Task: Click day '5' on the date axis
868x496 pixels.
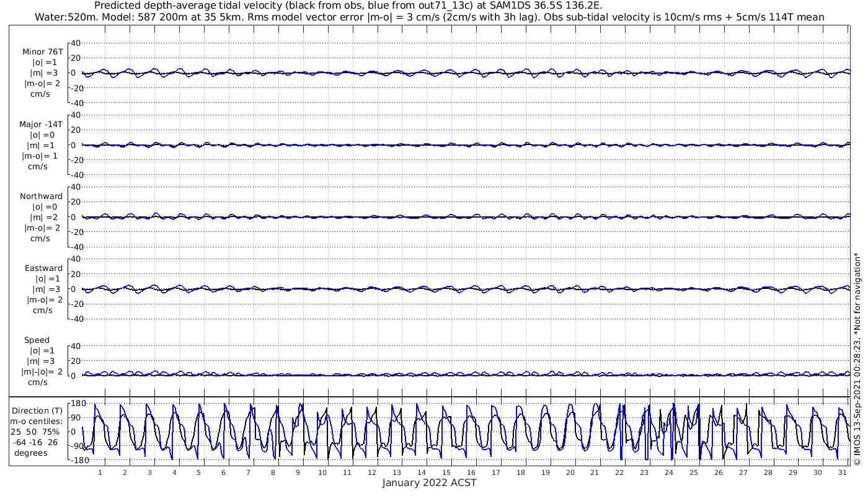Action: (x=199, y=472)
